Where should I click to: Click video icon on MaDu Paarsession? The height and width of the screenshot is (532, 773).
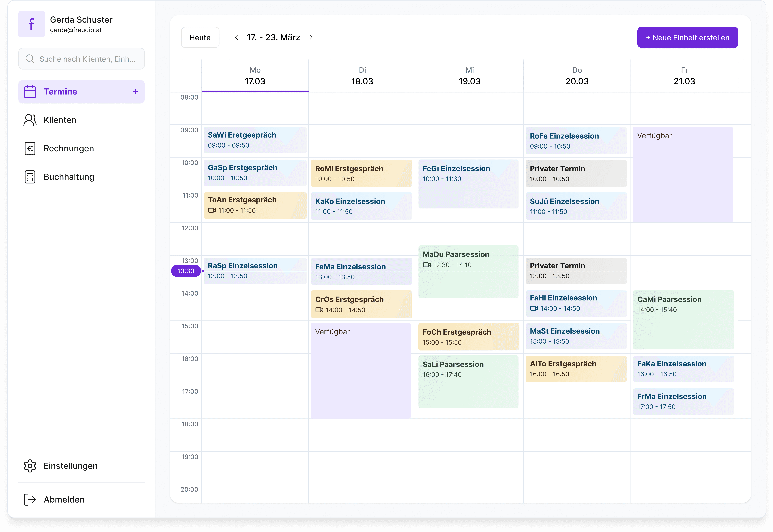click(x=427, y=265)
